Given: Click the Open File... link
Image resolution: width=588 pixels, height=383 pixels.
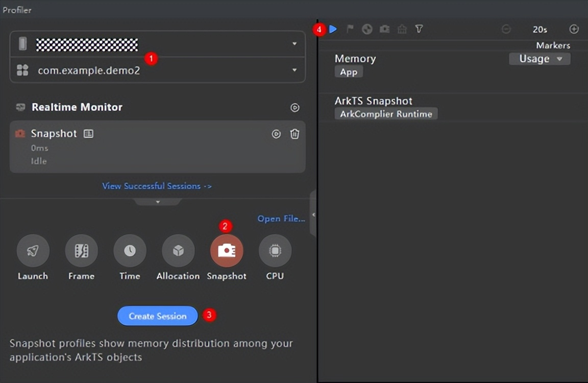Looking at the screenshot, I should (x=281, y=218).
